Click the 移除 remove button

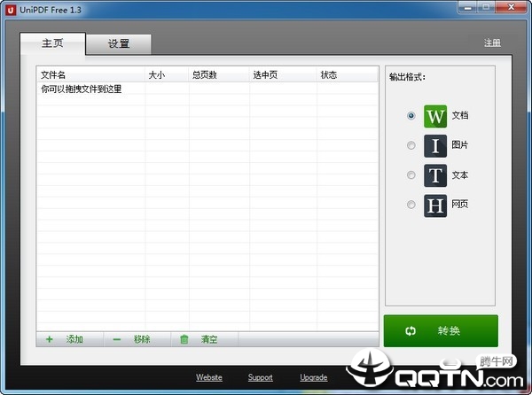point(137,339)
